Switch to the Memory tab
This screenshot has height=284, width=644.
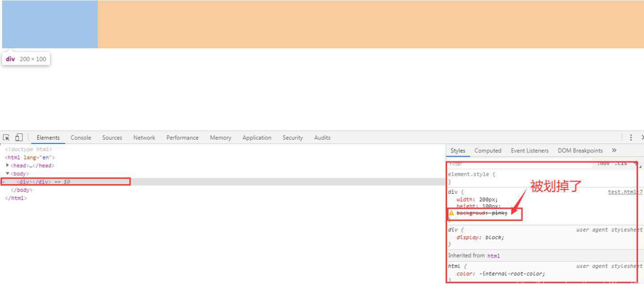[x=220, y=138]
